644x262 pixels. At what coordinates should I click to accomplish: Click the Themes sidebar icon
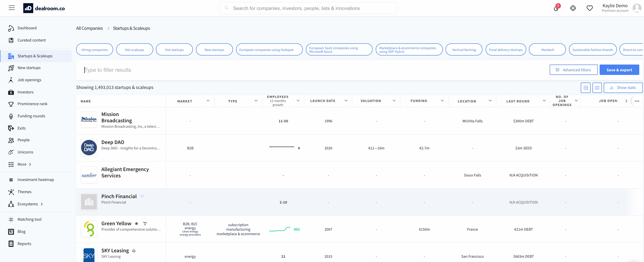pyautogui.click(x=11, y=192)
